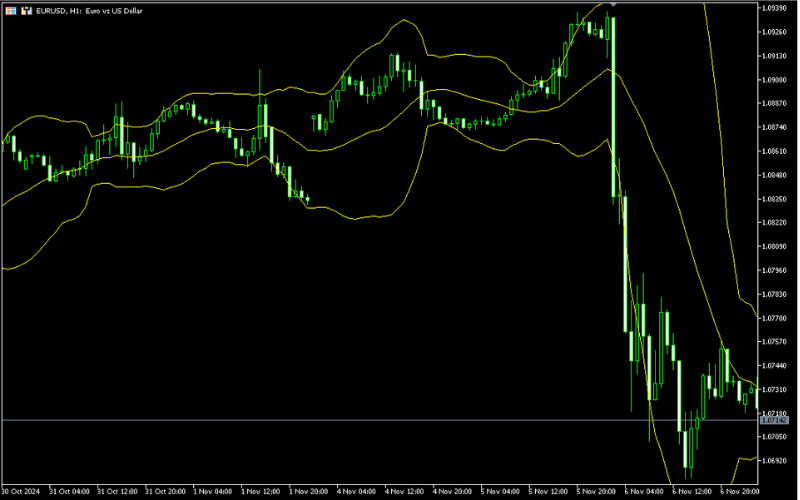
Task: Click the 1.08740 price scale label
Action: click(x=774, y=128)
